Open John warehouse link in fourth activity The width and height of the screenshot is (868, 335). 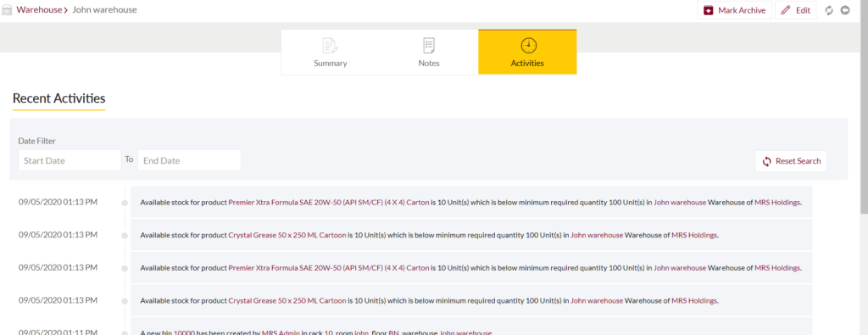597,301
